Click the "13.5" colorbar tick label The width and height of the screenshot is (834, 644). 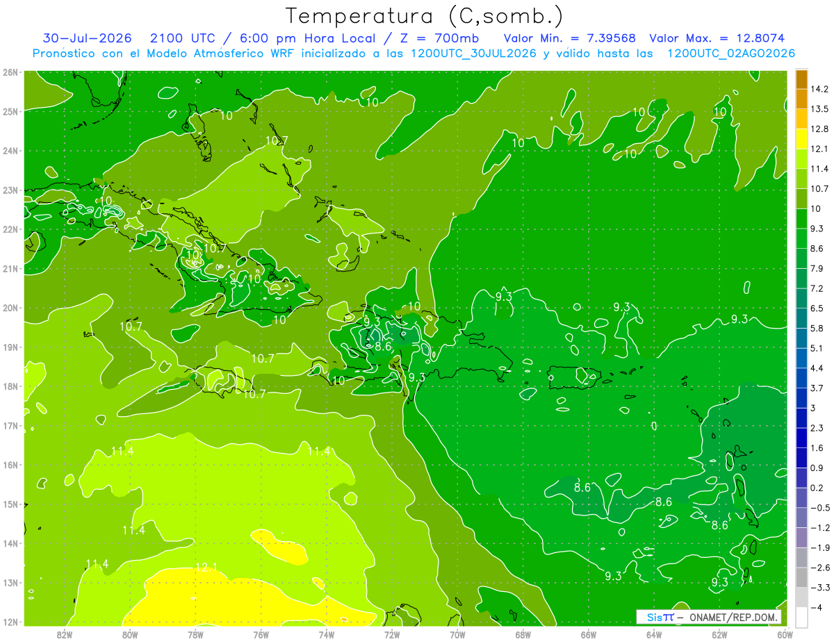(x=819, y=109)
